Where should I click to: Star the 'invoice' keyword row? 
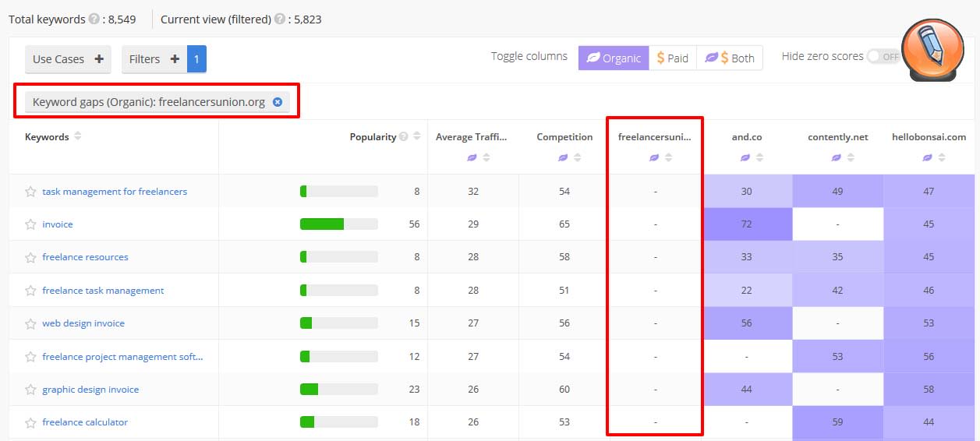(30, 224)
